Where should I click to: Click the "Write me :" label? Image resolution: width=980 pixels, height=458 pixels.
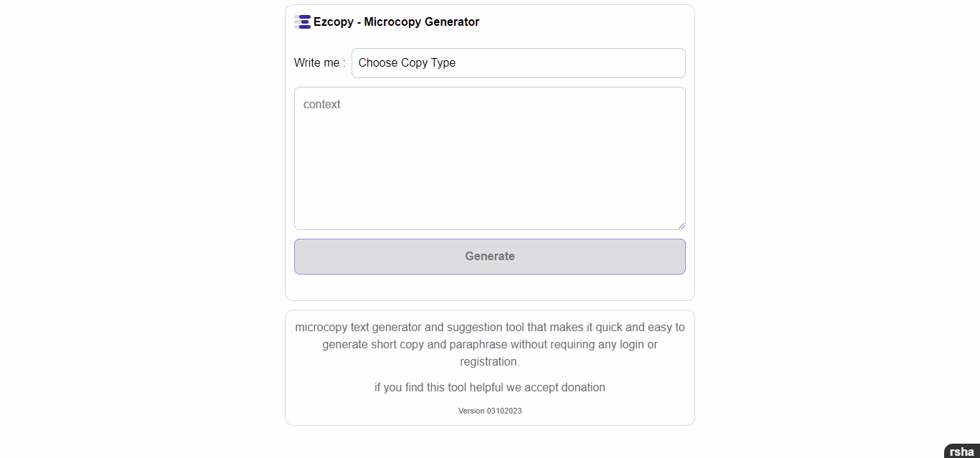[x=319, y=63]
